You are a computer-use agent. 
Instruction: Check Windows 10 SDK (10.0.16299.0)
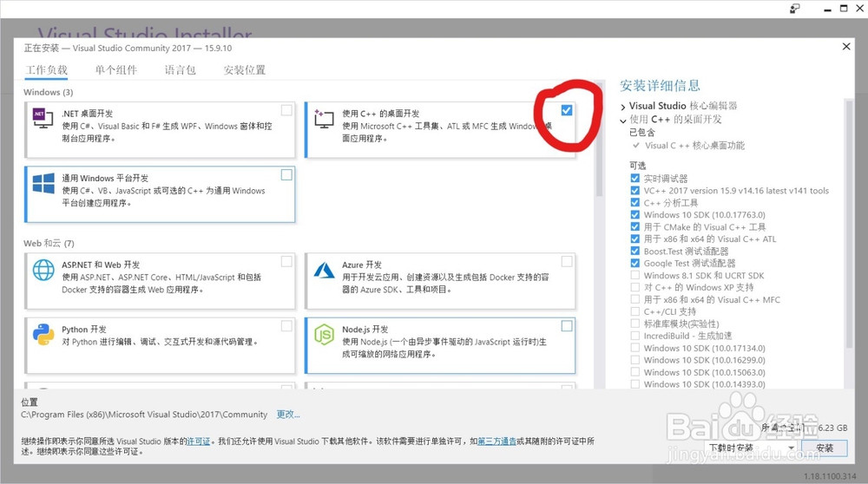[x=635, y=360]
